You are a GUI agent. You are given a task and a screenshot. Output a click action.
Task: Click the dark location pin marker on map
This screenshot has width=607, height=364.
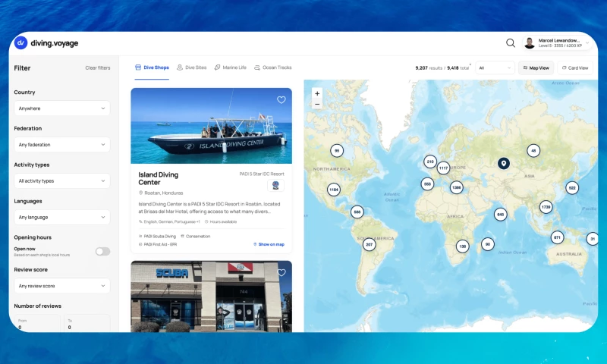[x=504, y=163]
